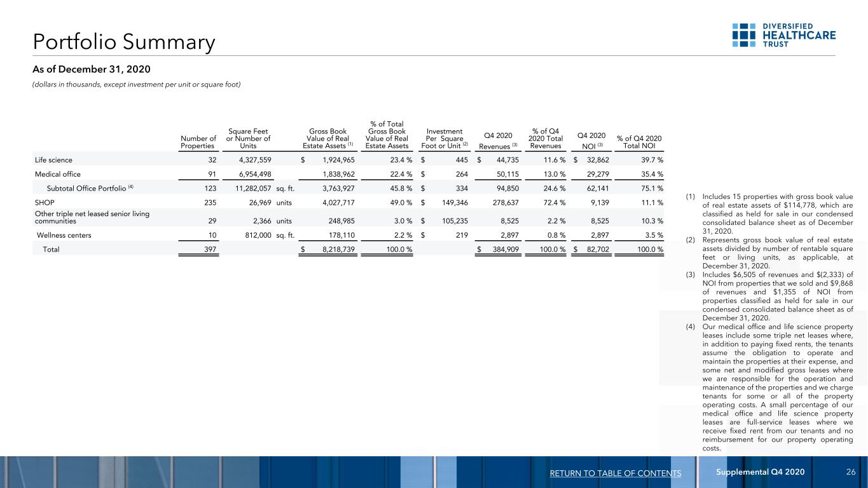The image size is (868, 488).
Task: Click the Medical office row label
Action: point(58,173)
